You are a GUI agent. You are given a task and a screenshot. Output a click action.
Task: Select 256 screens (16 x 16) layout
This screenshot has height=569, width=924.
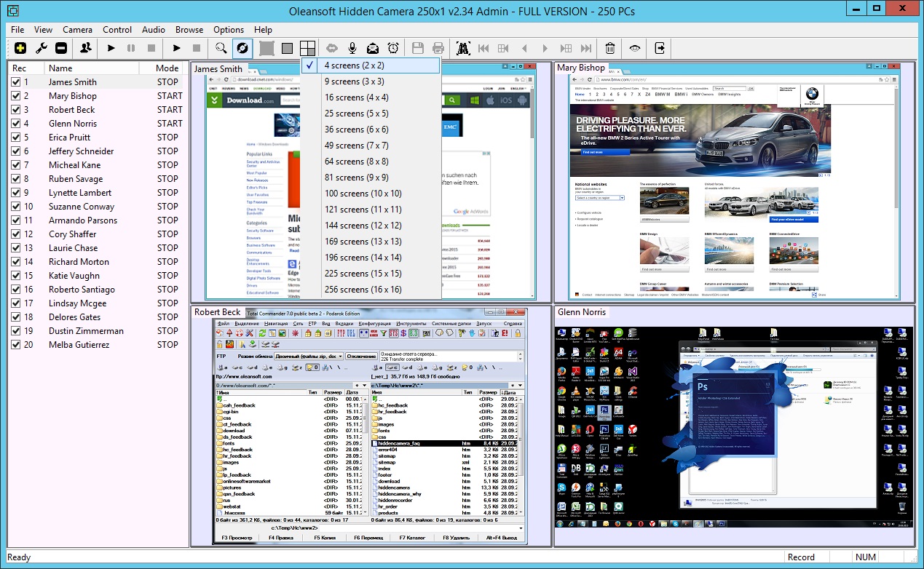[x=371, y=290]
